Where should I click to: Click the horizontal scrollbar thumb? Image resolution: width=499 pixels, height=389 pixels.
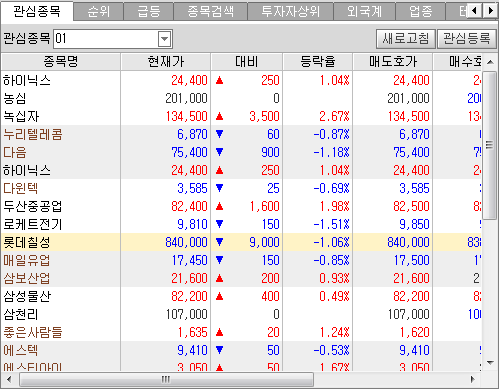coord(166,379)
